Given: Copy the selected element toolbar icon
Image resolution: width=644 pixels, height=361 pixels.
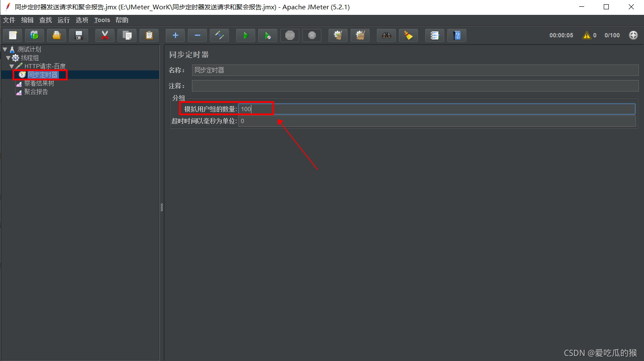Looking at the screenshot, I should point(127,35).
